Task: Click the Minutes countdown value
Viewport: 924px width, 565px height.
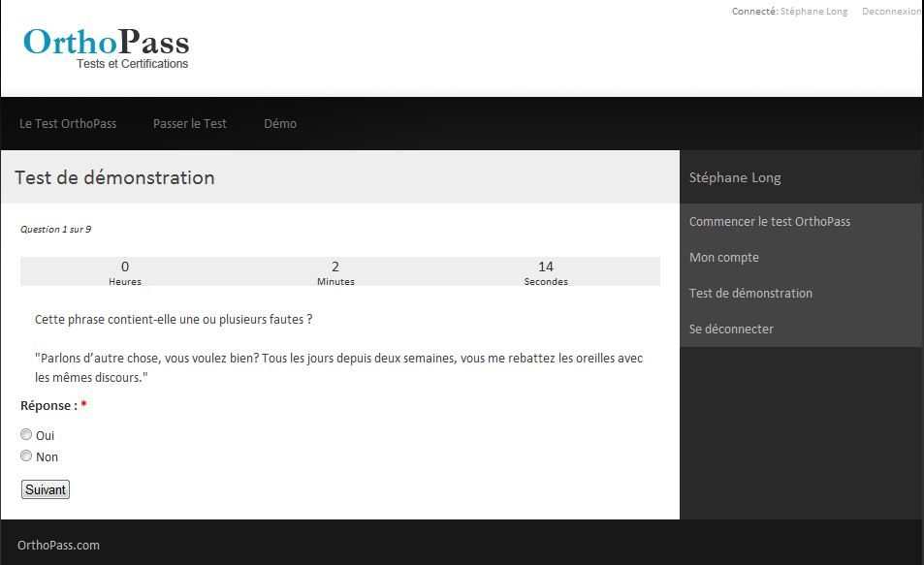Action: tap(335, 267)
